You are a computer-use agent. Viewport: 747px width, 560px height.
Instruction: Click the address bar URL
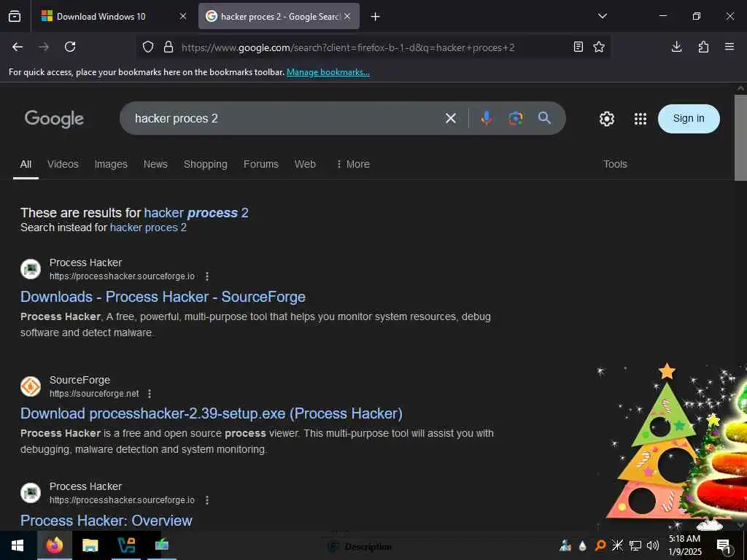[348, 47]
